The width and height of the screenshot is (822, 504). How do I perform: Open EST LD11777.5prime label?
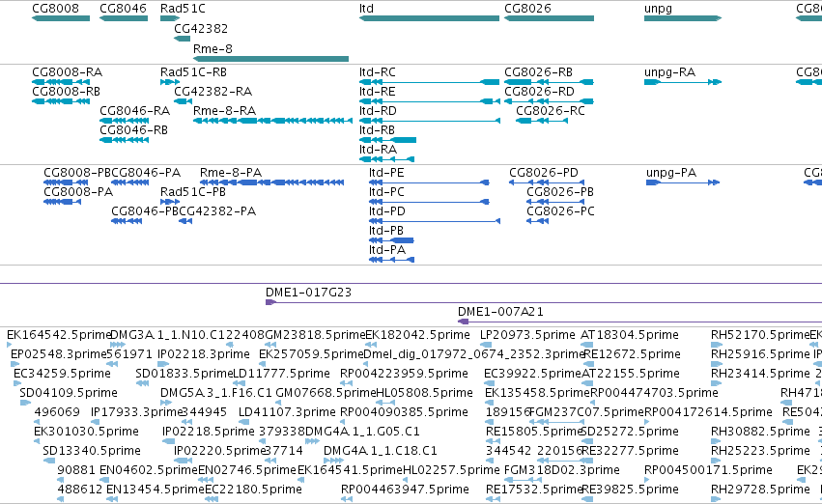click(x=281, y=374)
